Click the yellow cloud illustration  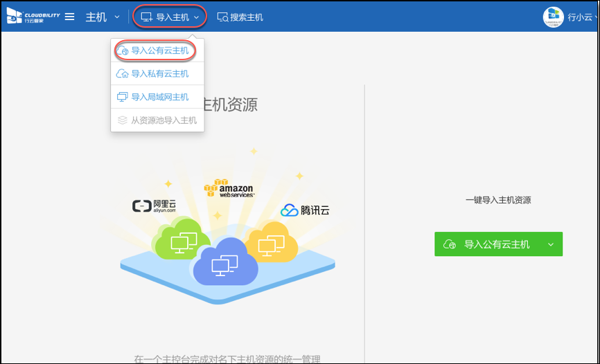pyautogui.click(x=272, y=242)
